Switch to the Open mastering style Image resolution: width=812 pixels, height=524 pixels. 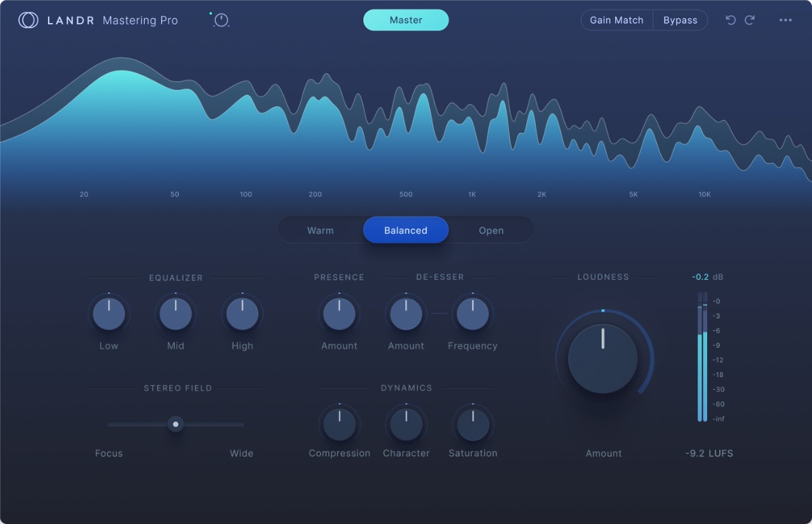point(491,230)
